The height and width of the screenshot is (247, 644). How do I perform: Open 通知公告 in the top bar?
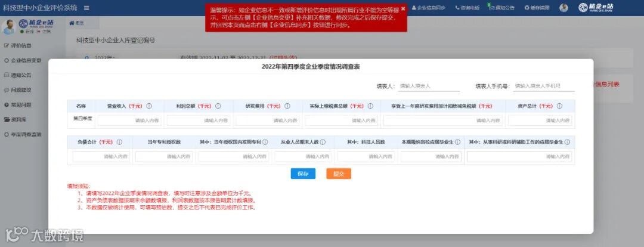click(502, 8)
